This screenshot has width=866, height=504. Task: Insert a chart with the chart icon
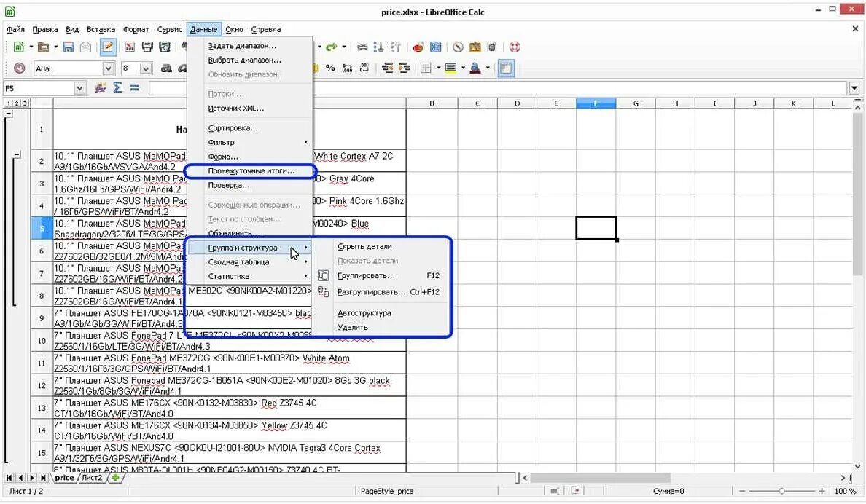click(418, 47)
